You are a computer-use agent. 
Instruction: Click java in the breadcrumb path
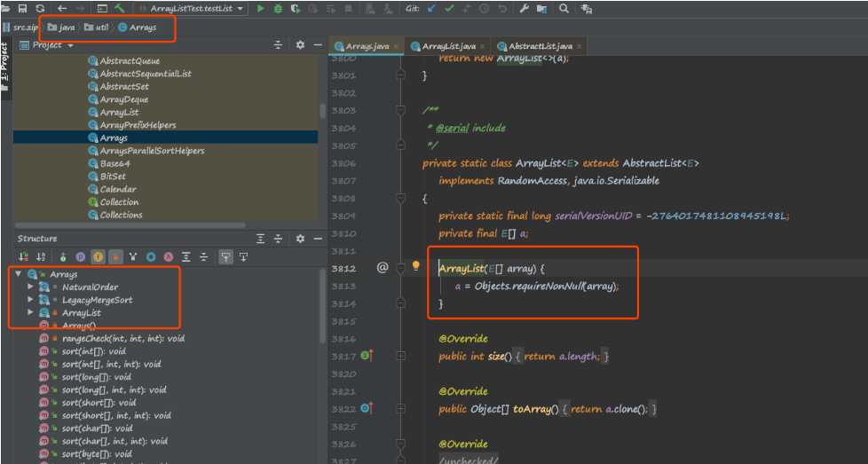tap(61, 28)
